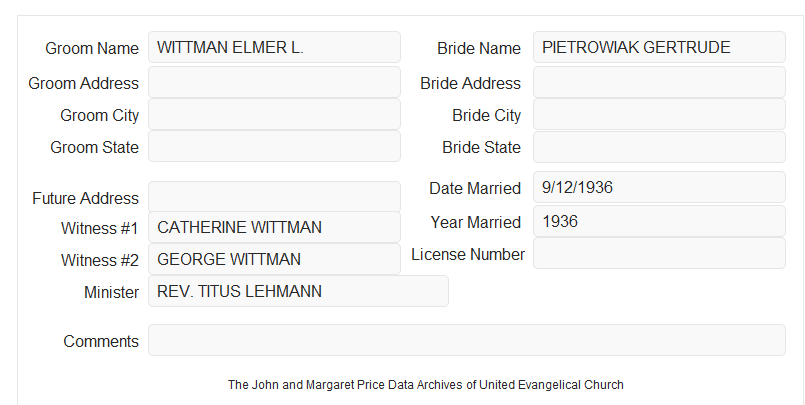Click the Date Married field showing 9/12/1936
Image resolution: width=805 pixels, height=405 pixels.
[x=659, y=187]
